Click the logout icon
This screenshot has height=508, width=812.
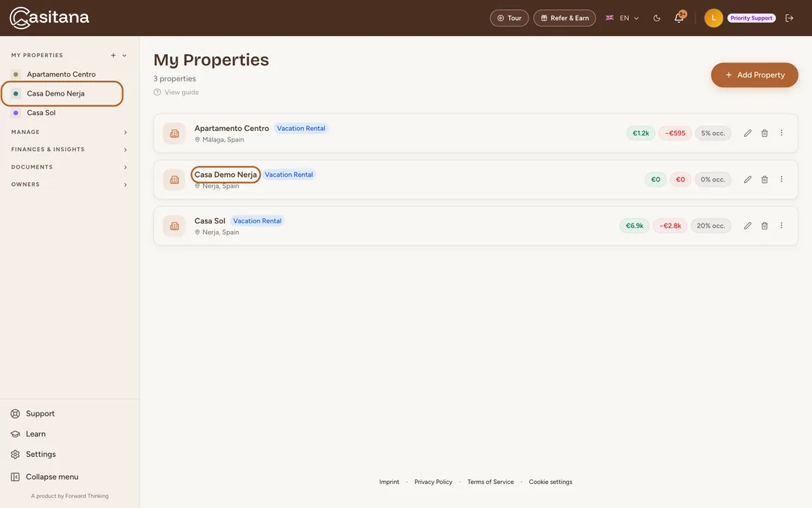(789, 18)
